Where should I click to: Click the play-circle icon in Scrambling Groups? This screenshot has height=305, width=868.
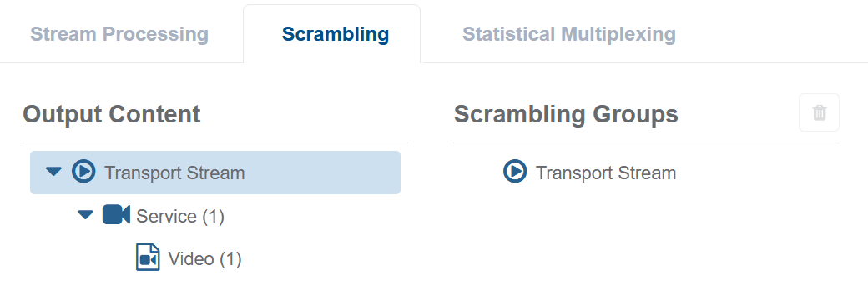(x=515, y=172)
